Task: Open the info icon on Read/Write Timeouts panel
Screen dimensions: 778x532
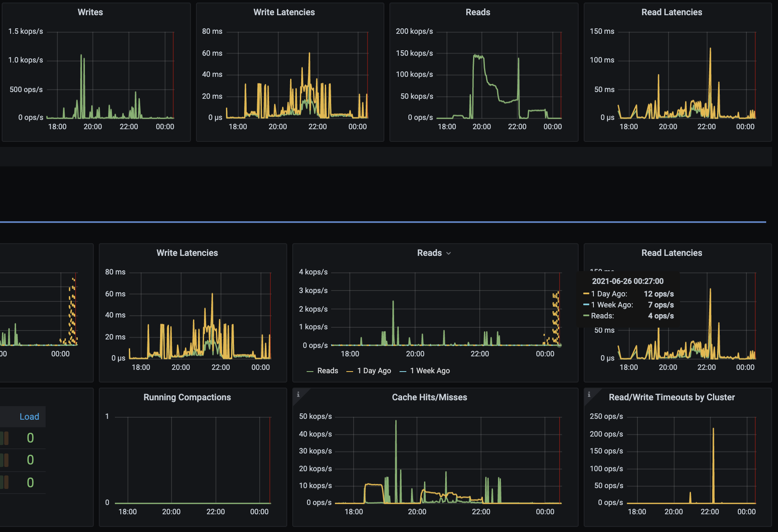Action: pos(589,394)
